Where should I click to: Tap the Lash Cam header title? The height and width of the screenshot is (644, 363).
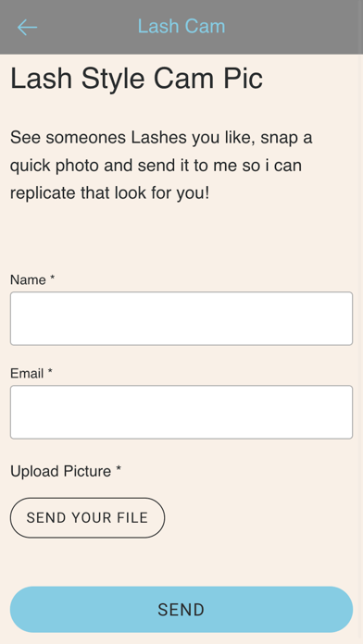coord(181,26)
